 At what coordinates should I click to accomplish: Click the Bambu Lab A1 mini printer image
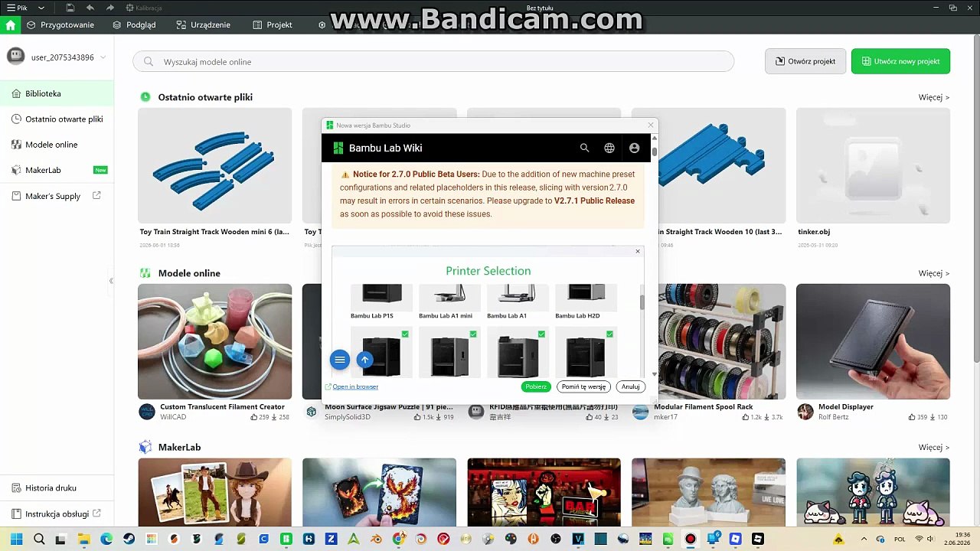[450, 297]
